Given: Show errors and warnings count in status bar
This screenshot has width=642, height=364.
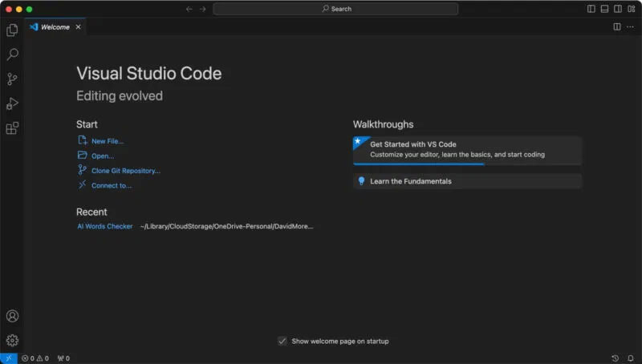Looking at the screenshot, I should coord(35,358).
